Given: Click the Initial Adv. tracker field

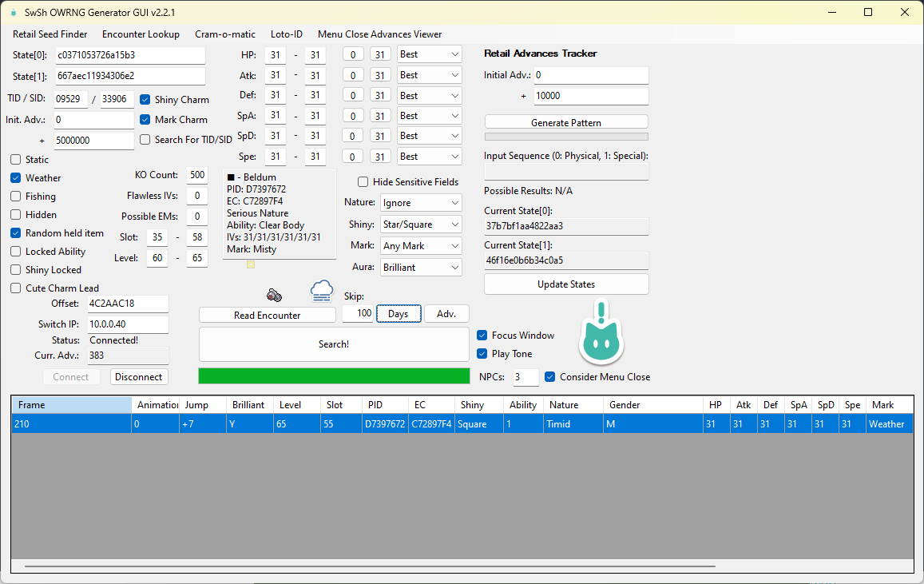Looking at the screenshot, I should pyautogui.click(x=591, y=75).
